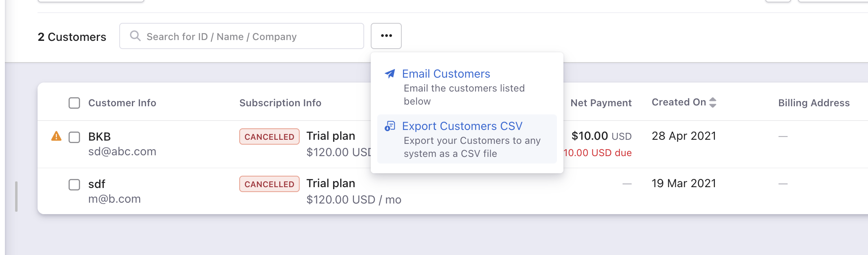The width and height of the screenshot is (868, 255).
Task: Click the paper plane icon beside Email Customers
Action: coord(390,74)
